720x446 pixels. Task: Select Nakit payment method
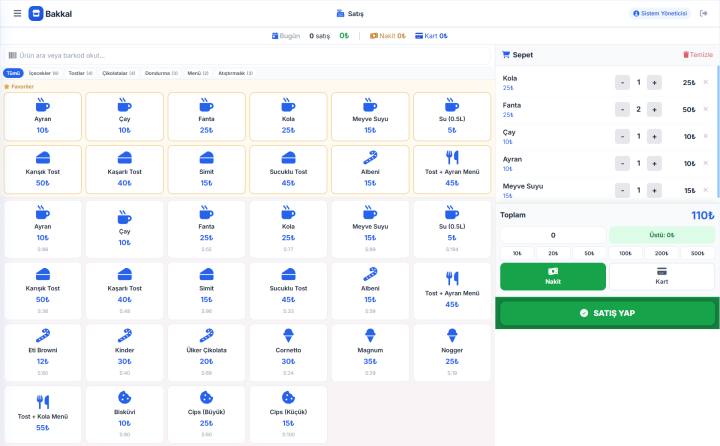pos(553,277)
